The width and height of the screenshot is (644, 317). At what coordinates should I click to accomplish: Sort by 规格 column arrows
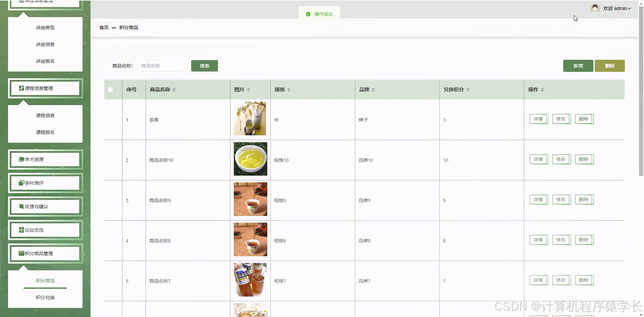[x=289, y=90]
